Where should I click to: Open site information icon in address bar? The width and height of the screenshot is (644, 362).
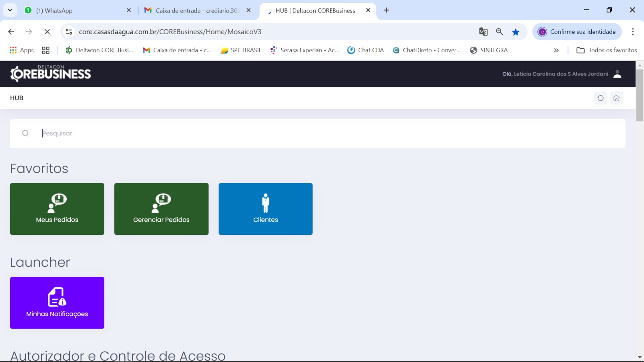[69, 32]
